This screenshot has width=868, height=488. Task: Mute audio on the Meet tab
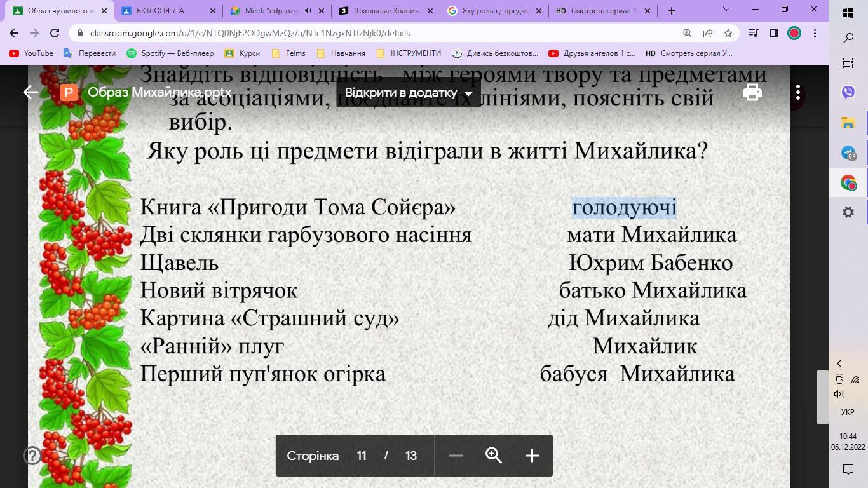point(308,11)
